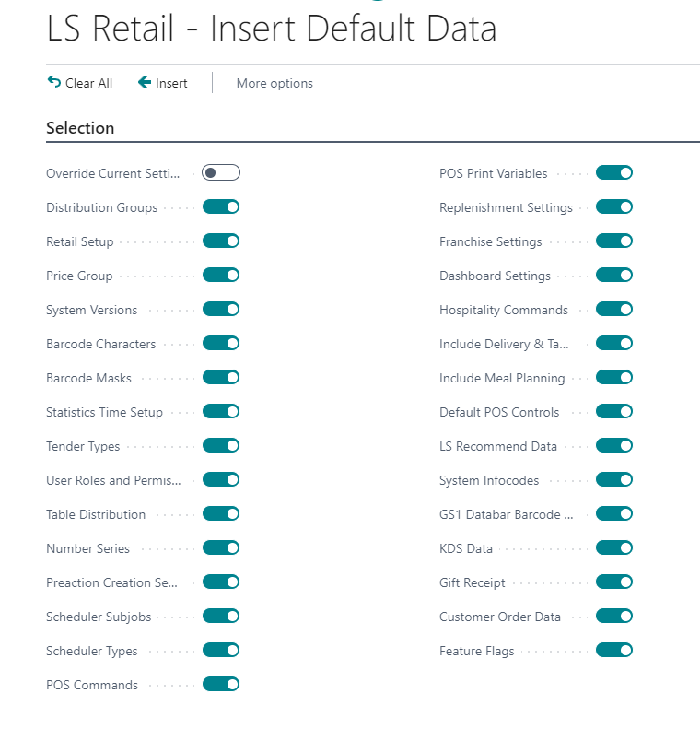Collapse the Selection section header
Image resolution: width=700 pixels, height=729 pixels.
coord(80,128)
